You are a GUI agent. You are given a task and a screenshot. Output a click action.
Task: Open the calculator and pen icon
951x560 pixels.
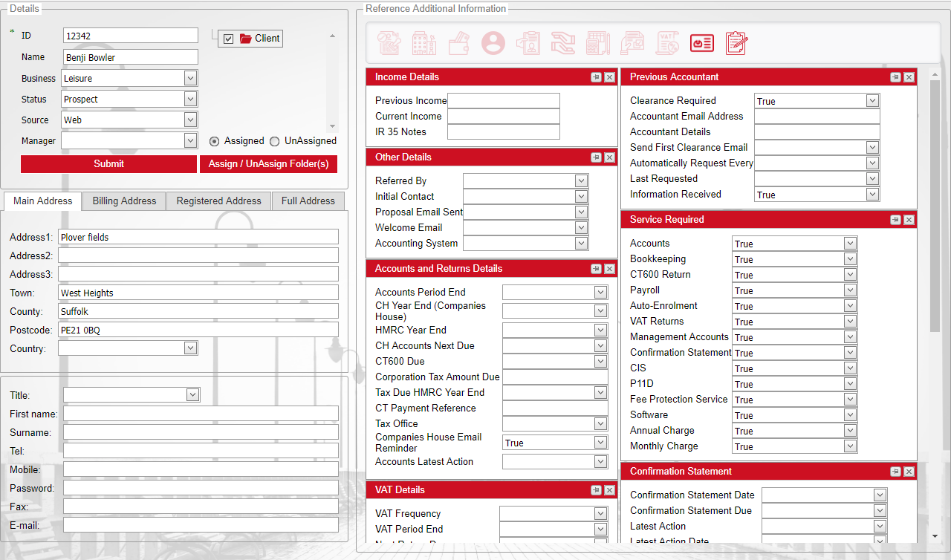pos(598,43)
